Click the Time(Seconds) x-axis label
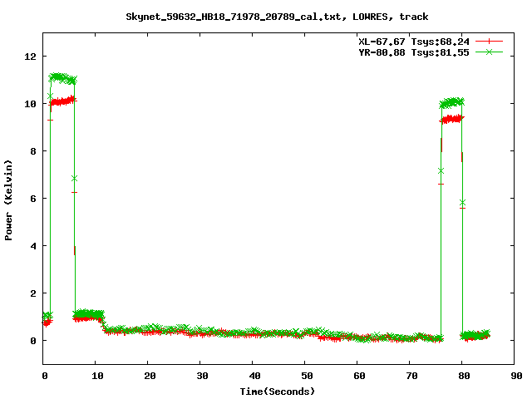This screenshot has width=532, height=399. click(x=278, y=392)
